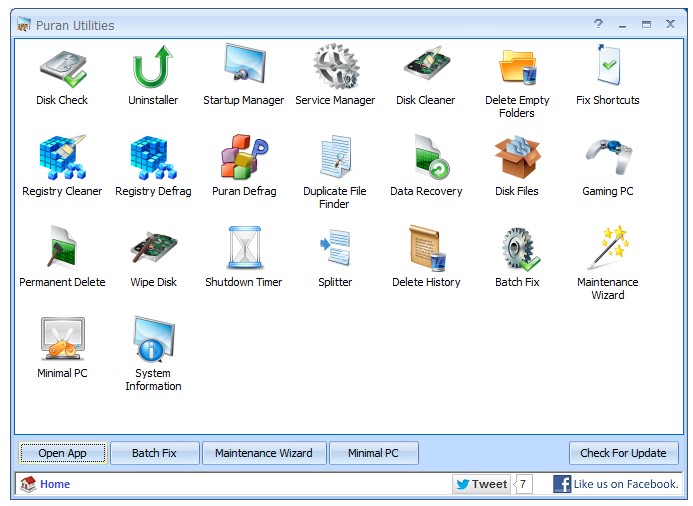
Task: Click the bottom Batch Fix button
Action: point(154,453)
